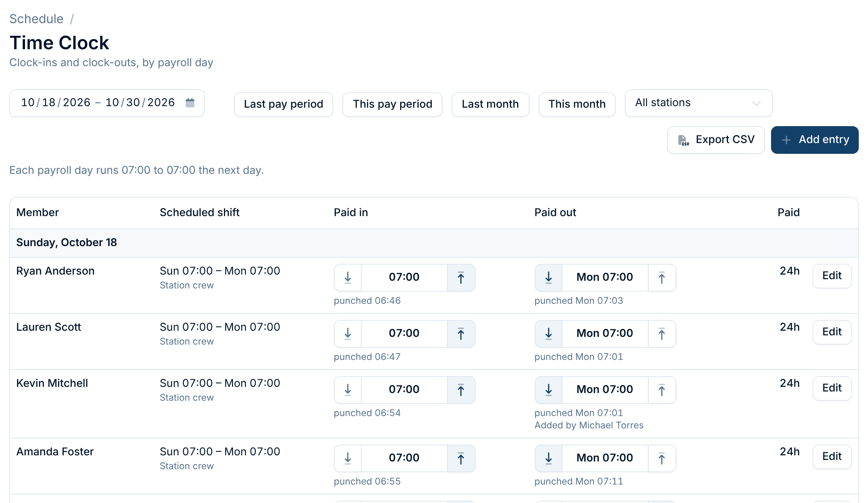Round up Lauren Scott's paid-out time
The width and height of the screenshot is (868, 503).
662,334
